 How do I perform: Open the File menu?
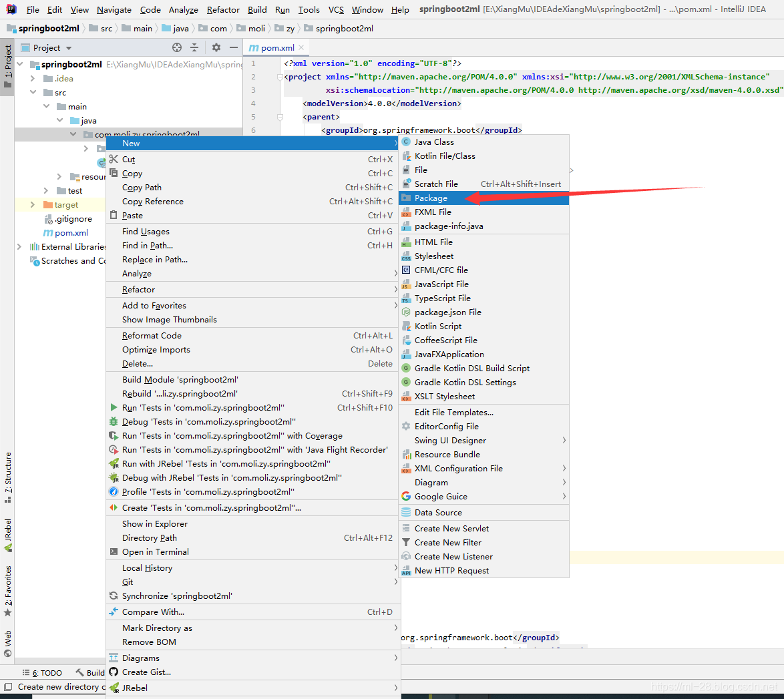pyautogui.click(x=33, y=9)
